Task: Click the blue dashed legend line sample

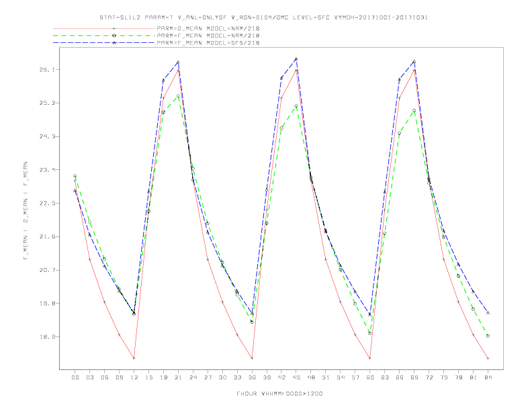Action: tap(104, 43)
